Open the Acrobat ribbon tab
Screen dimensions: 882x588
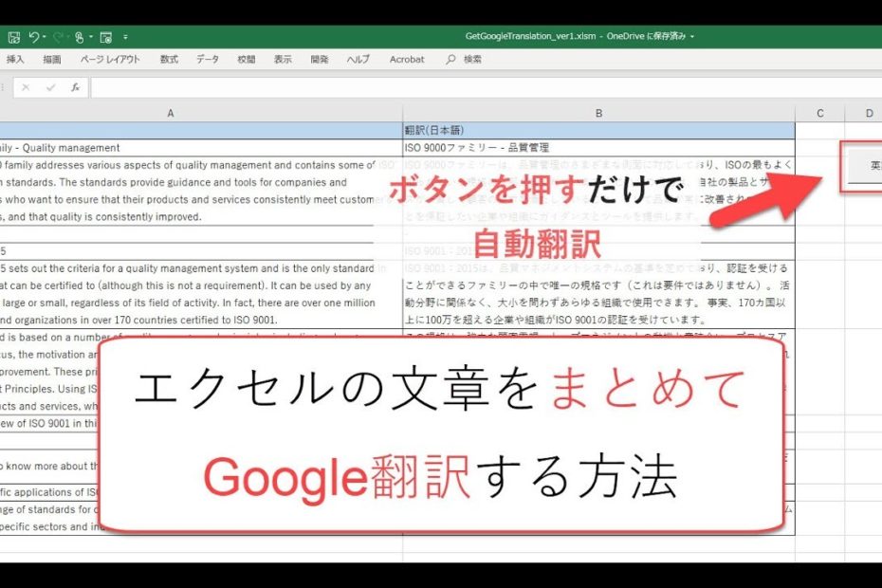tap(407, 60)
